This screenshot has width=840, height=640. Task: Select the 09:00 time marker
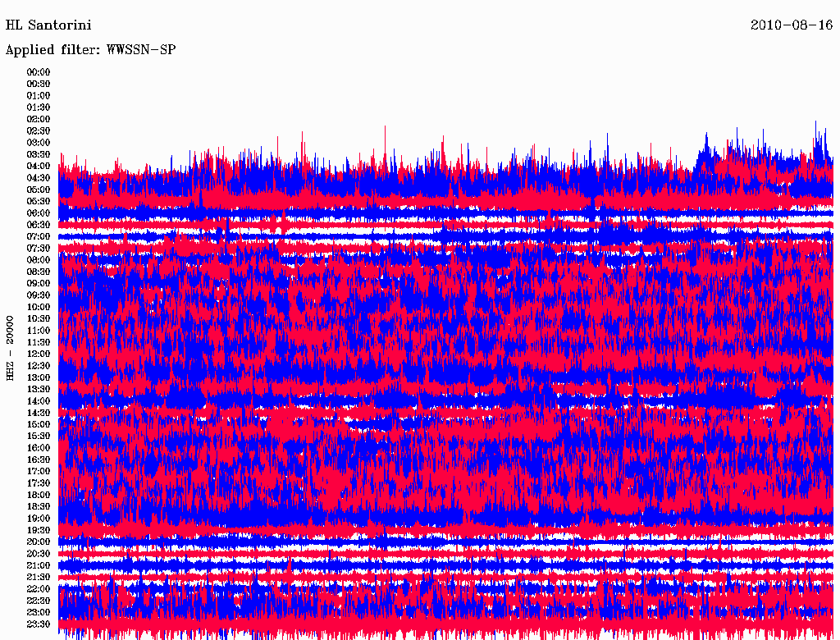39,284
